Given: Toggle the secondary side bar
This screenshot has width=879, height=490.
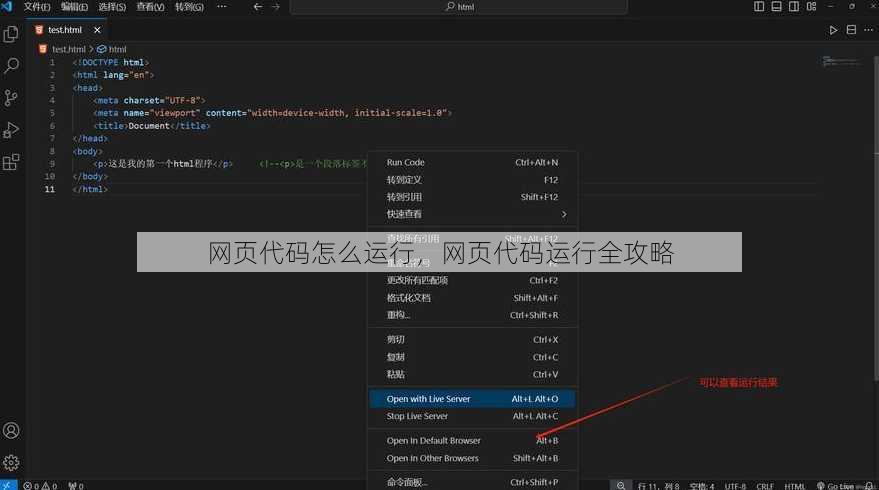Looking at the screenshot, I should 794,6.
